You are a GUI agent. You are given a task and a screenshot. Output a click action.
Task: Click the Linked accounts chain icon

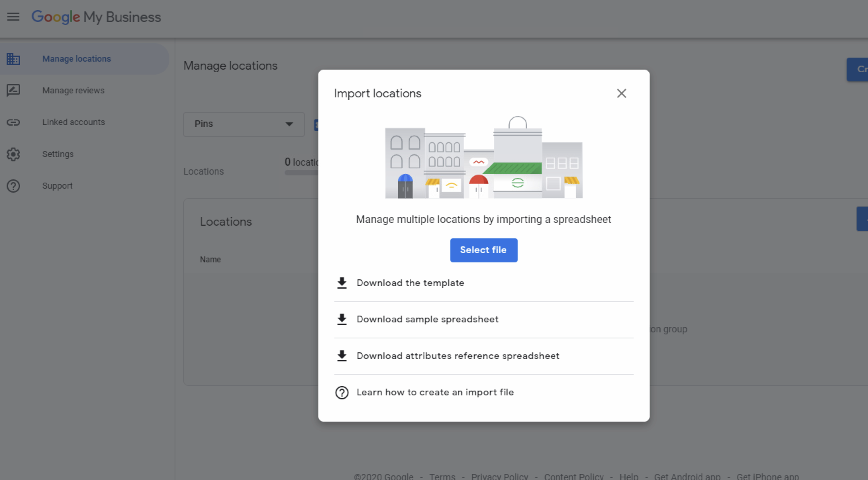pos(13,122)
